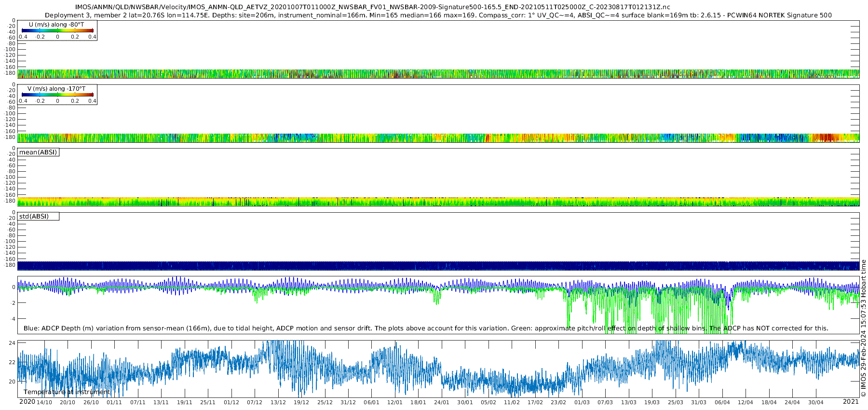
Task: Click the 2020 year label on time axis
Action: (27, 402)
